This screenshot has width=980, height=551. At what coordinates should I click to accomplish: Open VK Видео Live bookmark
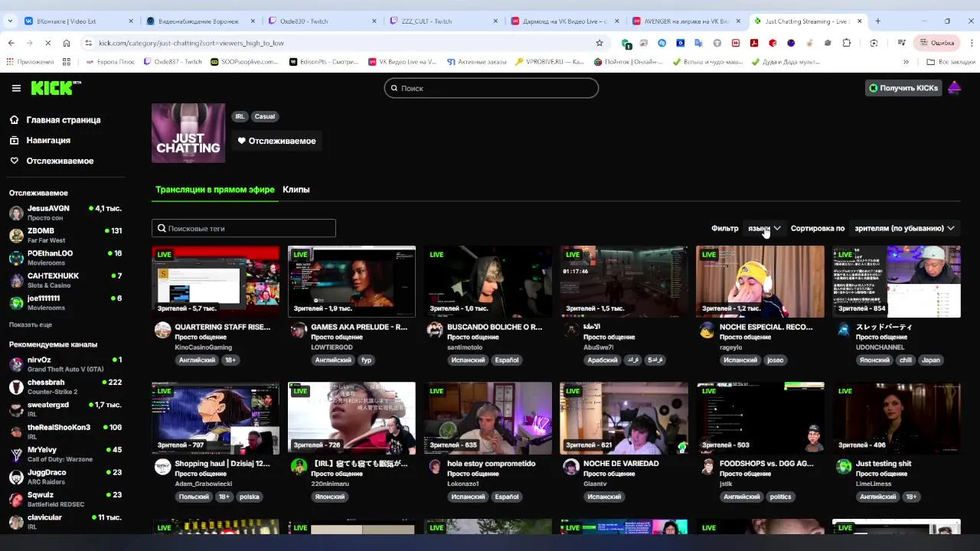point(402,62)
